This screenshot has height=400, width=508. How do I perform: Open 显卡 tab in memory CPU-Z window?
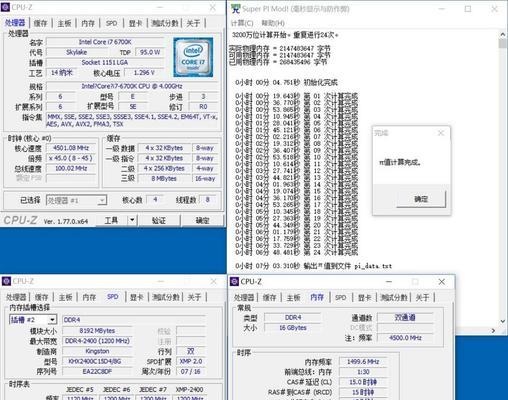point(364,297)
